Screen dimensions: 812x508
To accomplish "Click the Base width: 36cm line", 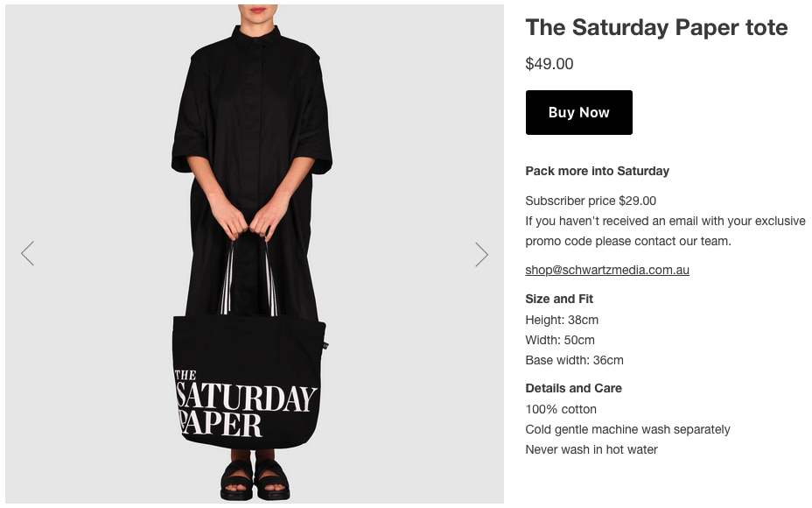I will 574,360.
